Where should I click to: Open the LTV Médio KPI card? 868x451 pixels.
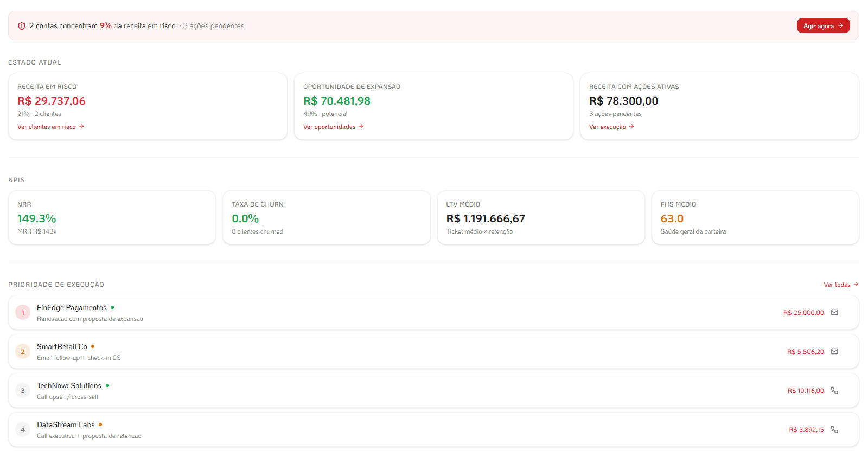(540, 217)
